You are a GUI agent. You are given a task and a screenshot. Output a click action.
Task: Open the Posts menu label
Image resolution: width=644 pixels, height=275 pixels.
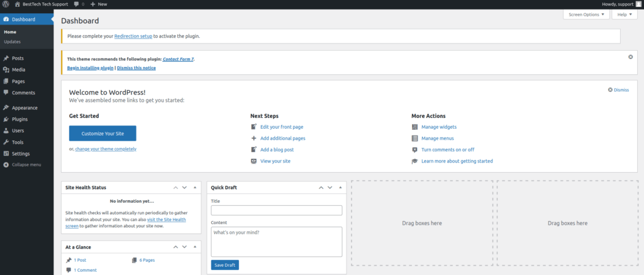18,58
